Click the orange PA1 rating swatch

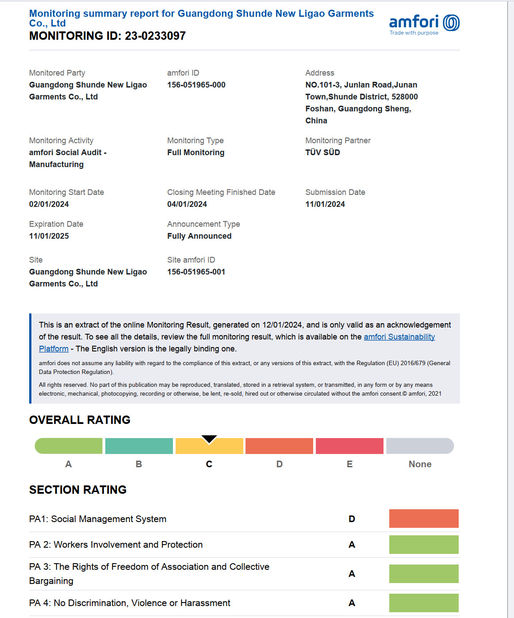point(424,518)
